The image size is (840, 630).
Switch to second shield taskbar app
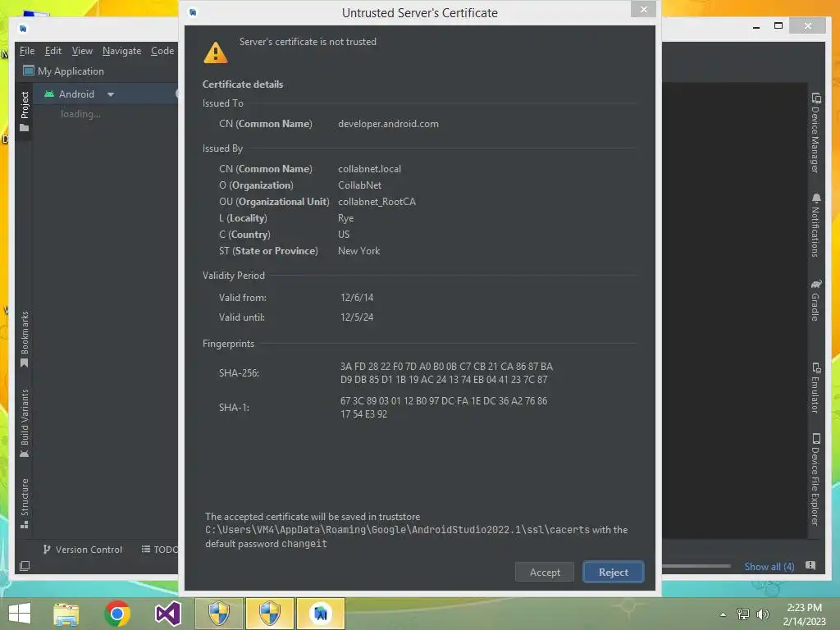tap(269, 614)
